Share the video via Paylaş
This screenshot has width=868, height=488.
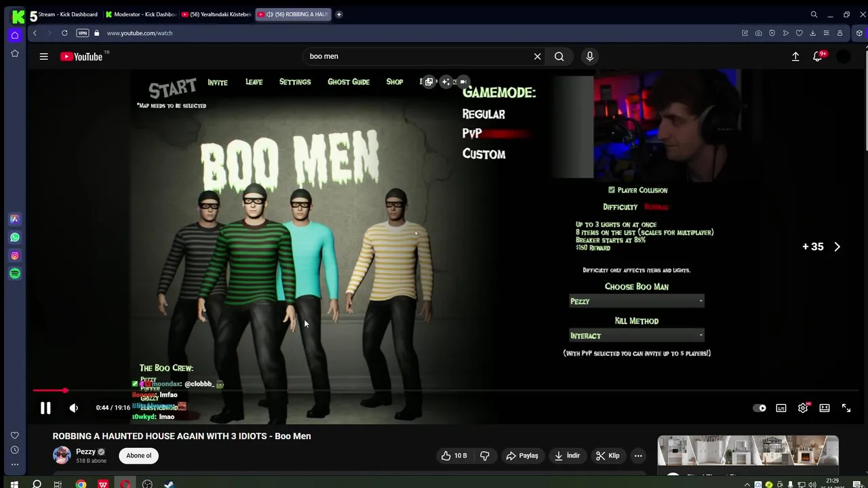pos(522,455)
